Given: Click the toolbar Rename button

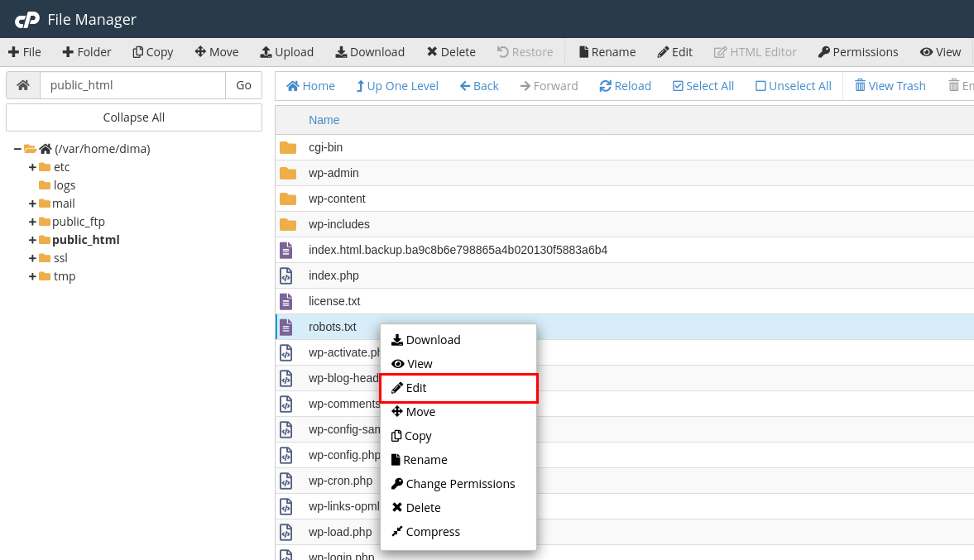Looking at the screenshot, I should 607,52.
